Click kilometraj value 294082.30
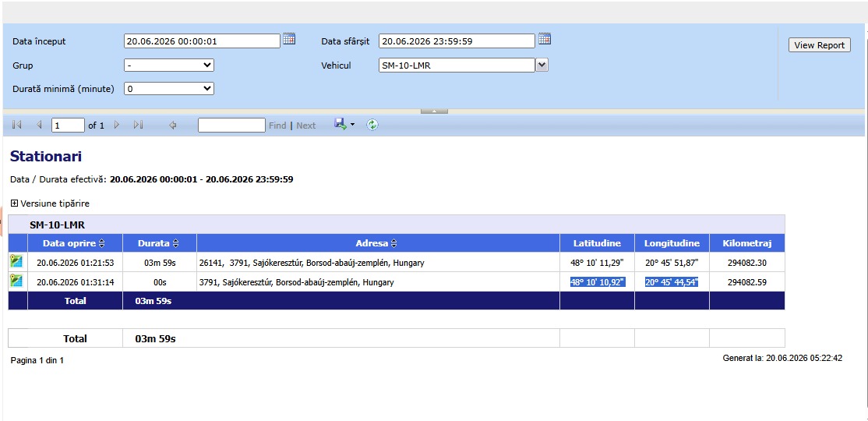868x421 pixels. click(x=746, y=263)
